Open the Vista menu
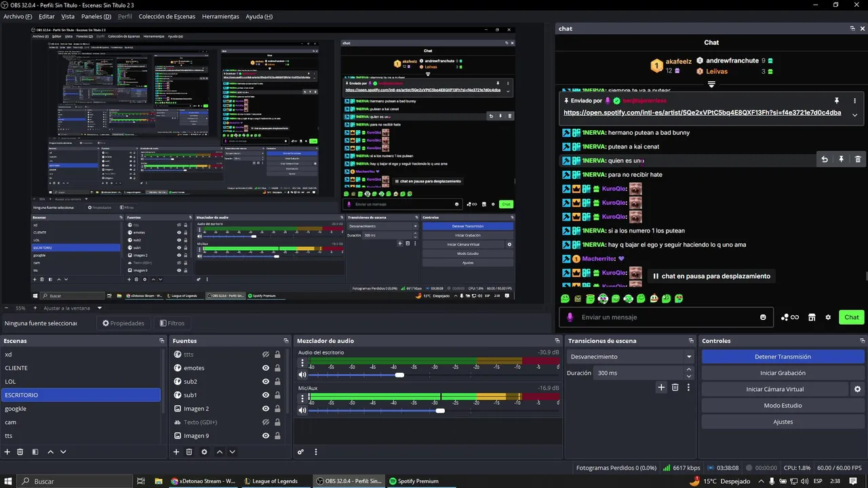This screenshot has width=868, height=488. [x=68, y=16]
